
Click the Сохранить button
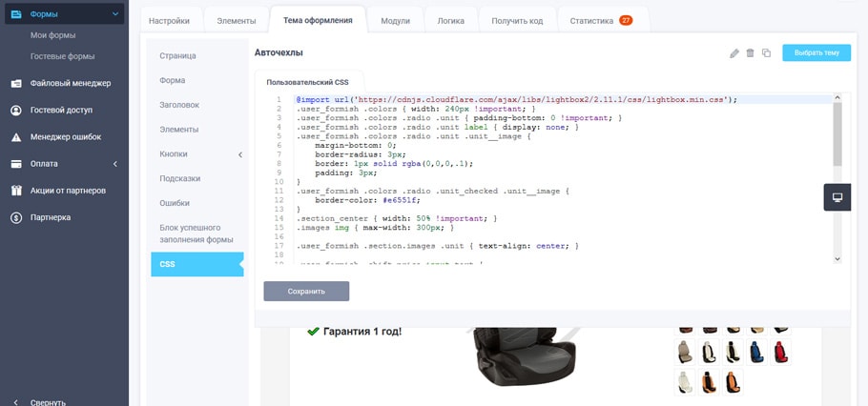tap(306, 291)
